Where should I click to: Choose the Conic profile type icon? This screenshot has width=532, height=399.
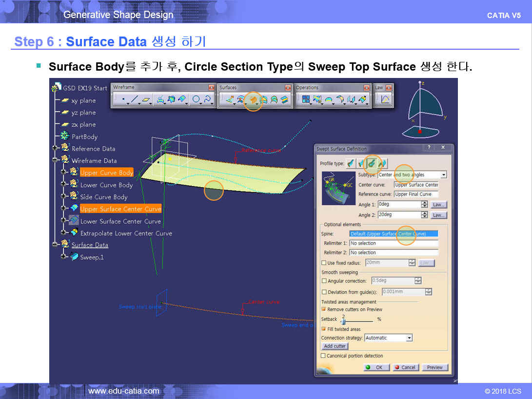pyautogui.click(x=383, y=163)
